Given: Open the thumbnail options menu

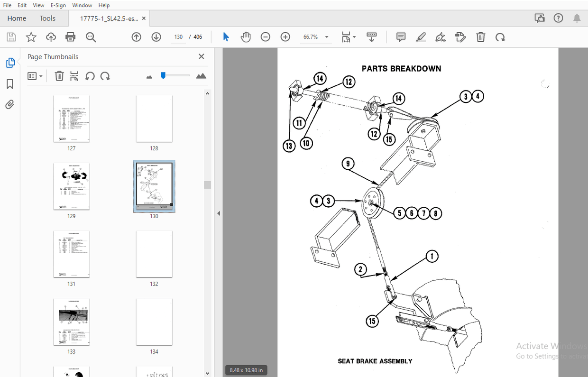Looking at the screenshot, I should click(35, 76).
